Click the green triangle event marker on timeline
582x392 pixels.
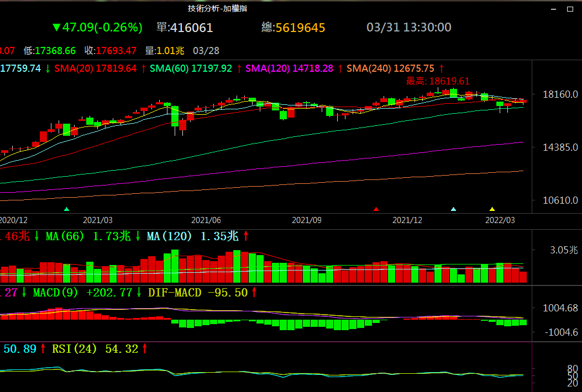[x=67, y=209]
